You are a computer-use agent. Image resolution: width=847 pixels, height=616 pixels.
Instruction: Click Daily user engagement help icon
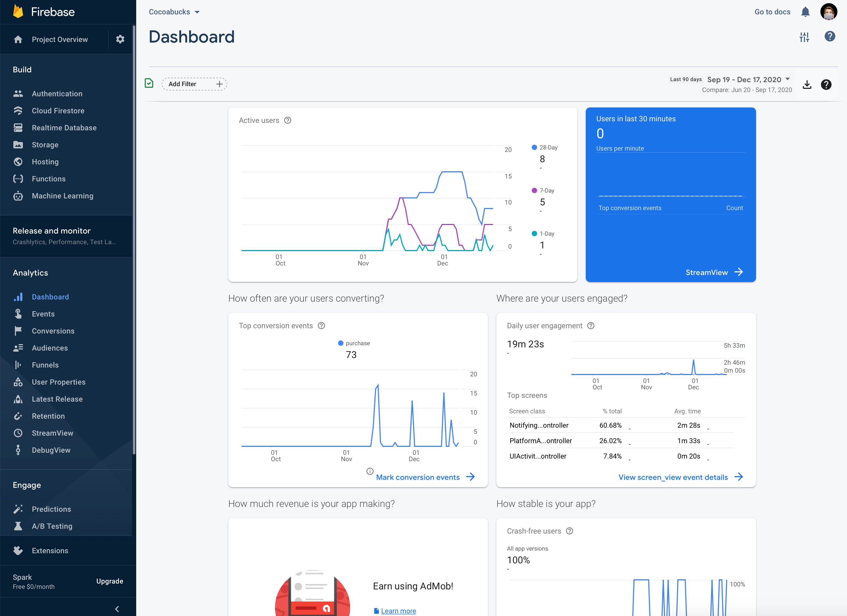pyautogui.click(x=591, y=326)
